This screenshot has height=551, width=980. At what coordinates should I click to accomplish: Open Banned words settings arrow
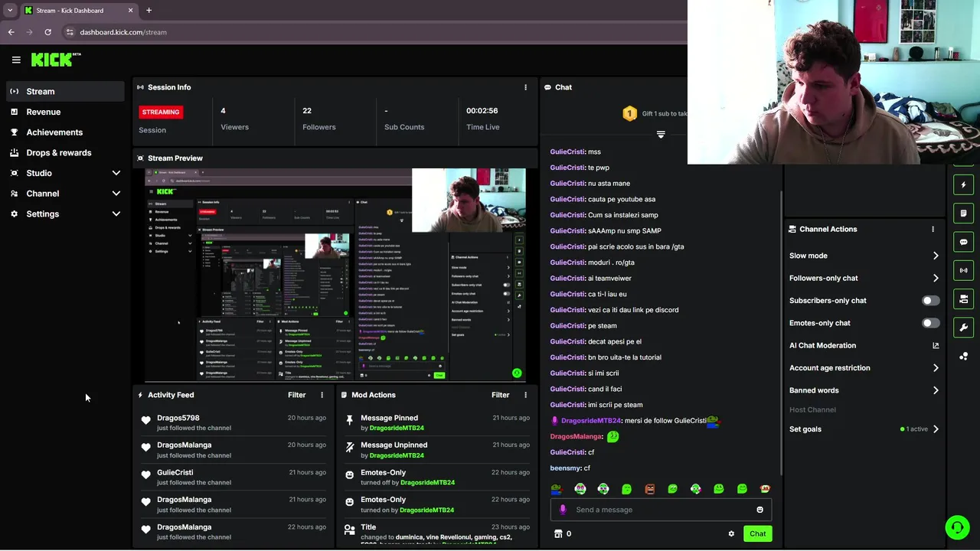[935, 390]
